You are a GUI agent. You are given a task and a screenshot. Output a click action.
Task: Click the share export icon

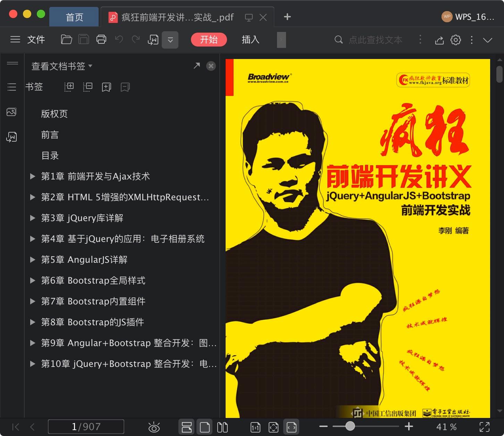[439, 40]
